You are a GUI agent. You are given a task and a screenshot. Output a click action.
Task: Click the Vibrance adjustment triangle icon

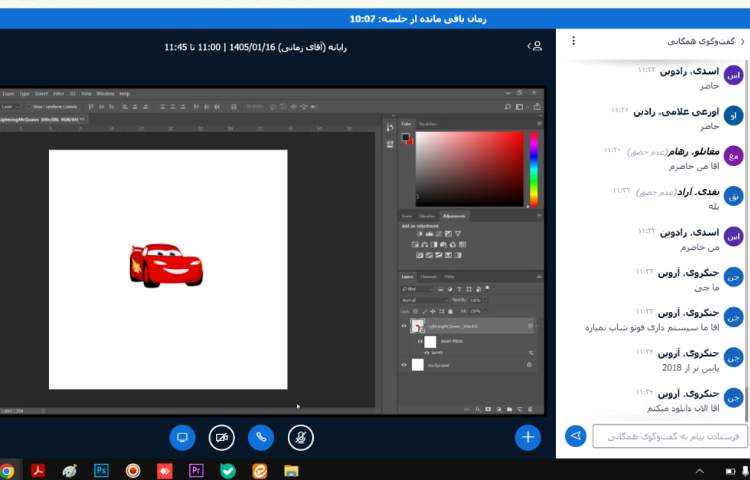(458, 234)
